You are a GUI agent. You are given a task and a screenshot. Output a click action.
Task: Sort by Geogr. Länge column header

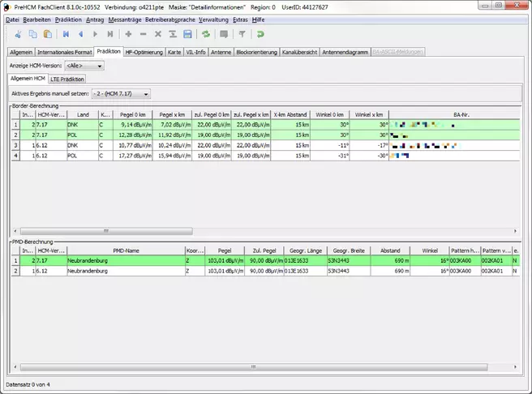306,251
